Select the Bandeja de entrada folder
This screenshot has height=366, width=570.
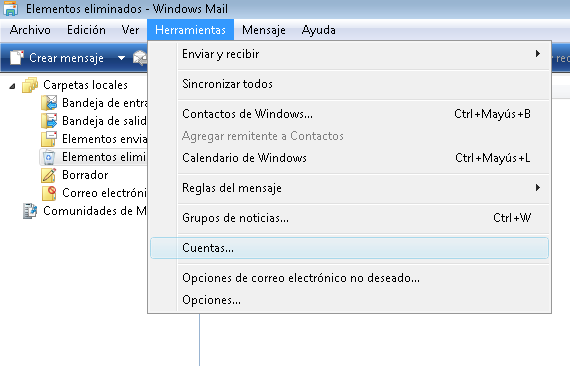104,103
